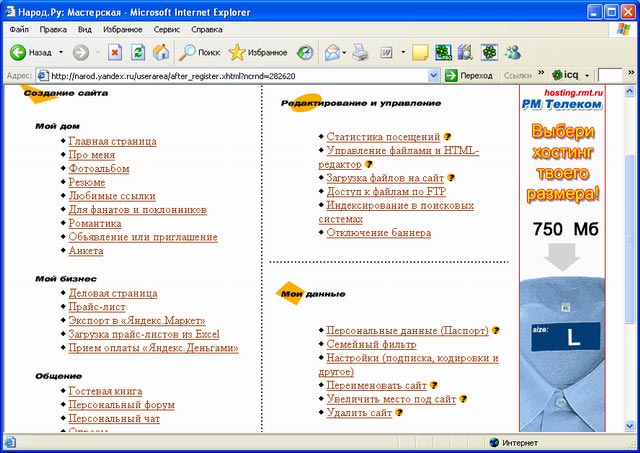This screenshot has height=453, width=640.
Task: Open the Избранное menu
Action: tap(122, 29)
